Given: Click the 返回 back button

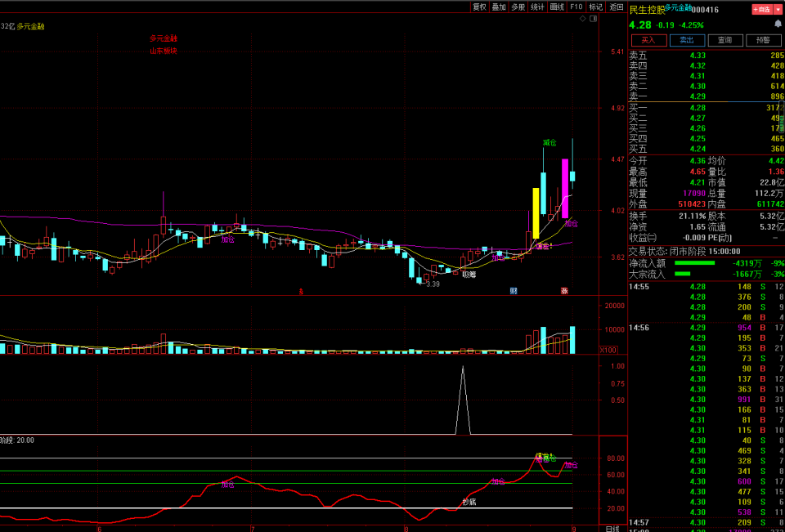Looking at the screenshot, I should tap(616, 7).
